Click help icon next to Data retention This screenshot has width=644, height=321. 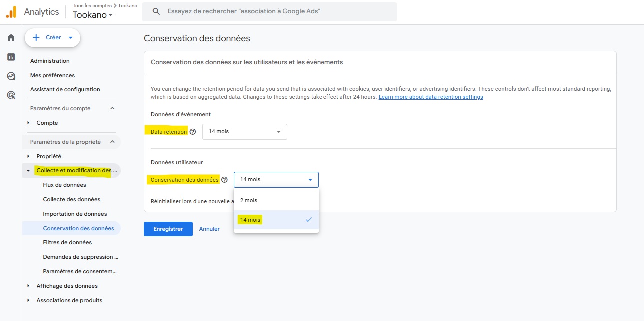coord(193,132)
